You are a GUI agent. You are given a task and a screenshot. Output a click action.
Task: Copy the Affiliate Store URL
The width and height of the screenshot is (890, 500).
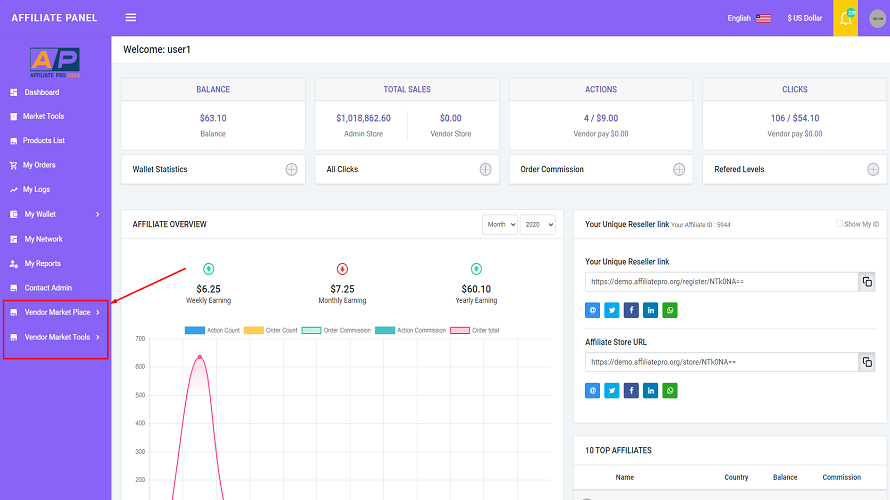(867, 362)
